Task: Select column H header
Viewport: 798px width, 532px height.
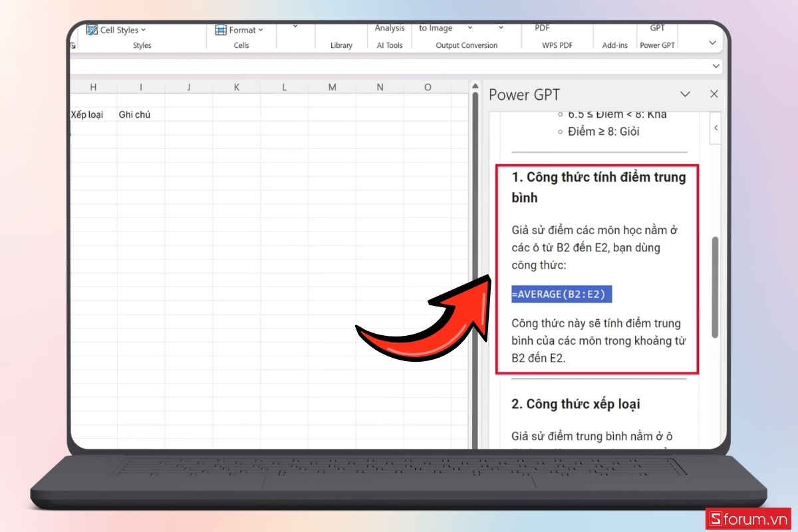Action: coord(93,87)
